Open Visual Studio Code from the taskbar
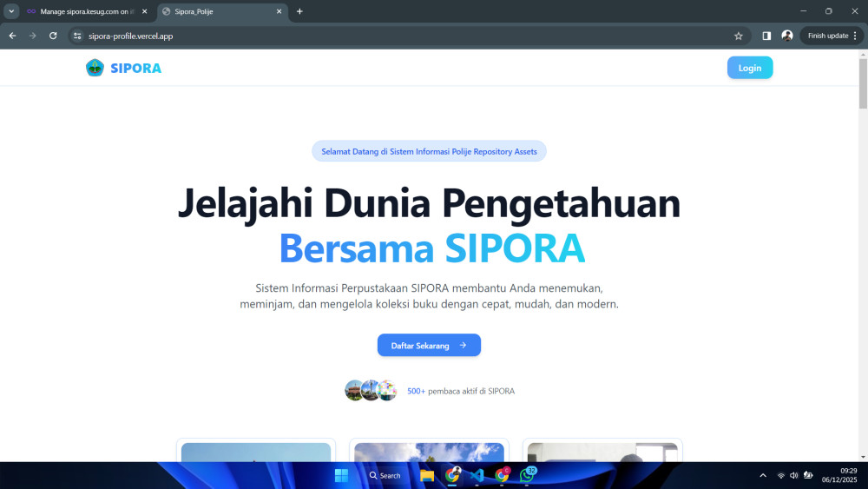The width and height of the screenshot is (868, 489). coord(477,475)
